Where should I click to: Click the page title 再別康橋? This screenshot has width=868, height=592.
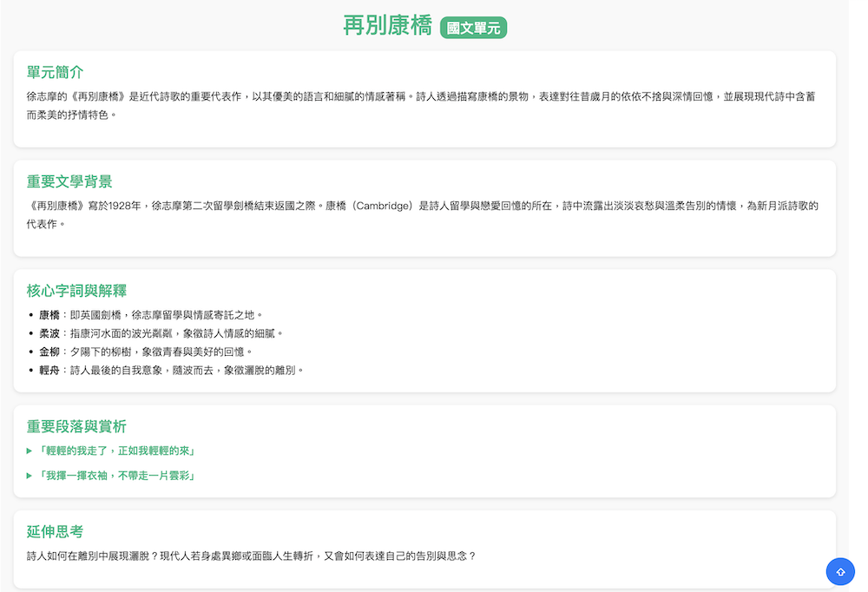coord(387,26)
